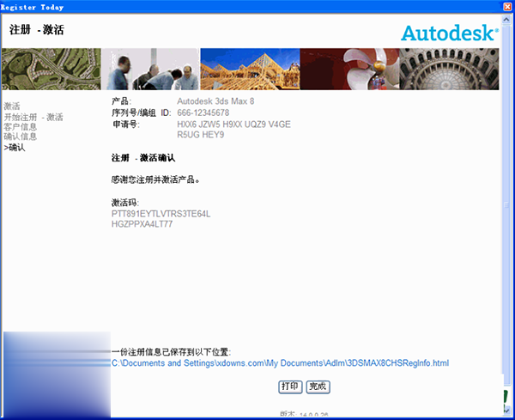The height and width of the screenshot is (420, 515).
Task: Click the 一份注册信息已保存到以下位置 text
Action: click(x=171, y=352)
